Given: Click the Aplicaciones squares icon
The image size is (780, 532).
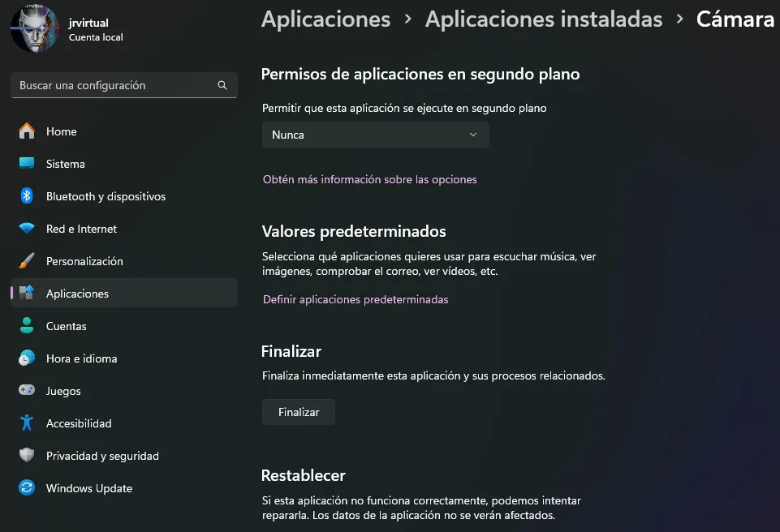Looking at the screenshot, I should coord(27,293).
